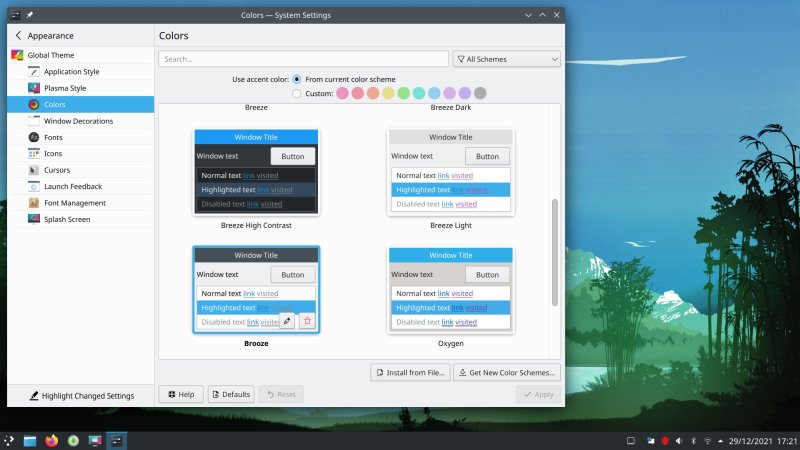Open Splash Screen settings
The width and height of the screenshot is (800, 450).
click(68, 219)
